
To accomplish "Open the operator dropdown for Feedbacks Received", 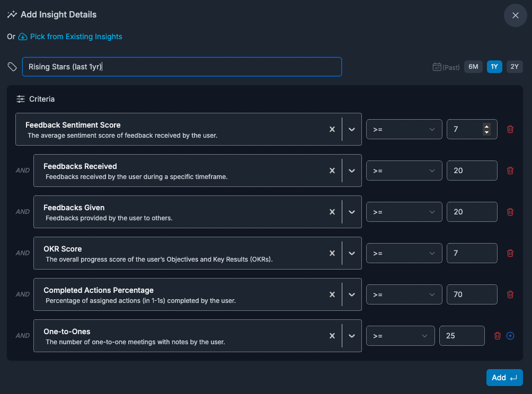I will (404, 171).
